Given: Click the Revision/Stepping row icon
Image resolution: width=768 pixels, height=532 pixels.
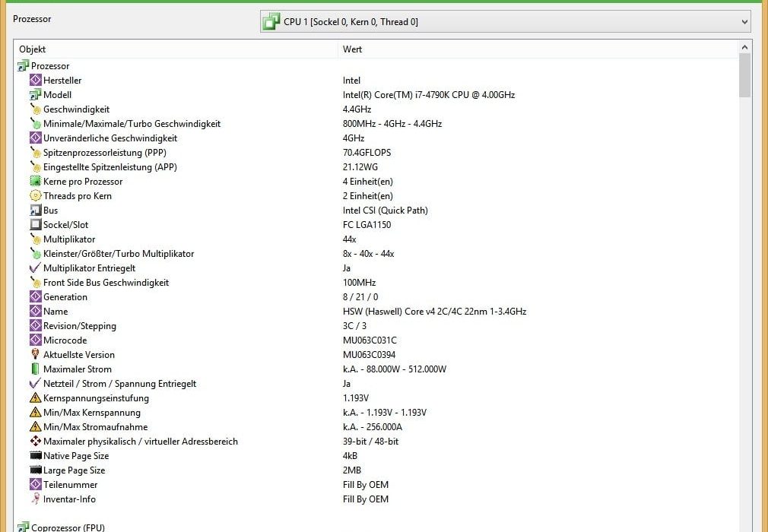Looking at the screenshot, I should pos(35,325).
